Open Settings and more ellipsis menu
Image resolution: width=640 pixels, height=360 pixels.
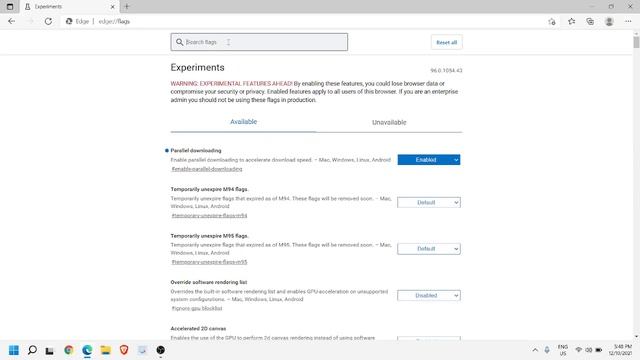(x=628, y=22)
